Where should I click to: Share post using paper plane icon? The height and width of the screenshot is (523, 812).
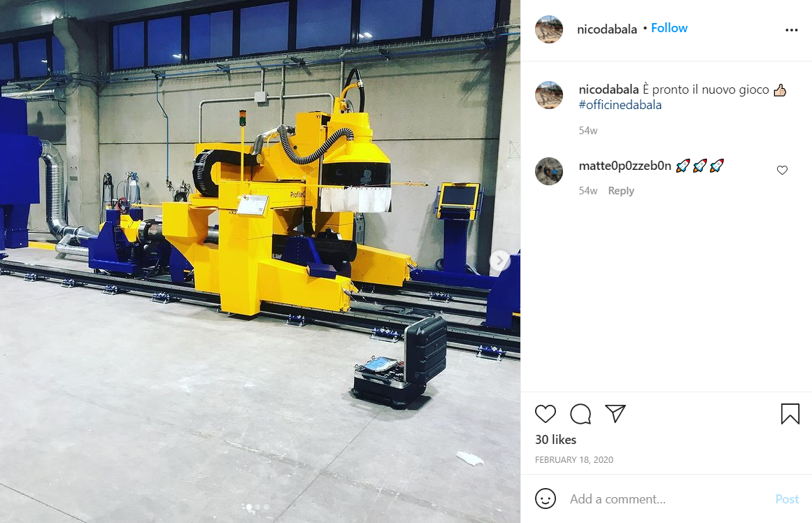(x=615, y=413)
